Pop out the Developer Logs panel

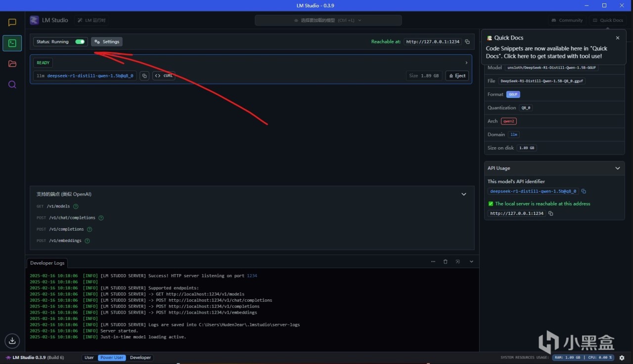pos(458,262)
